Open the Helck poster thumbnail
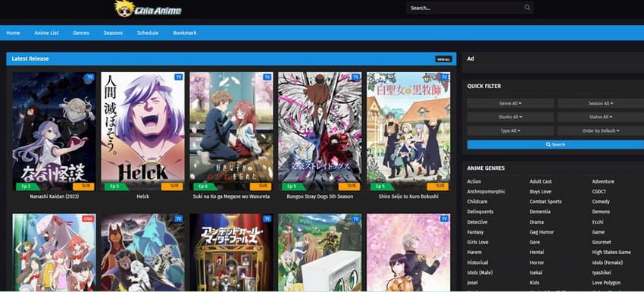The width and height of the screenshot is (644, 292). [x=142, y=131]
